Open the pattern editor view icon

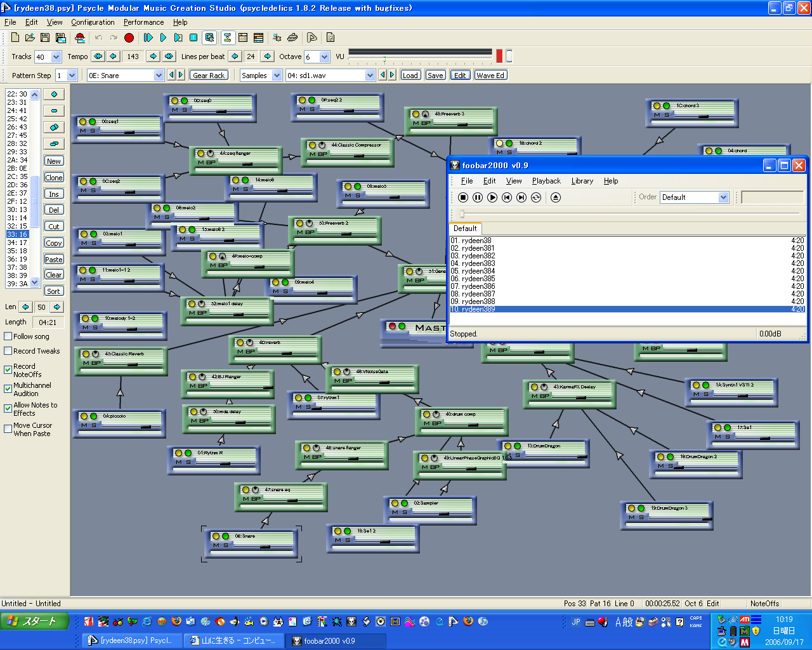(x=227, y=38)
